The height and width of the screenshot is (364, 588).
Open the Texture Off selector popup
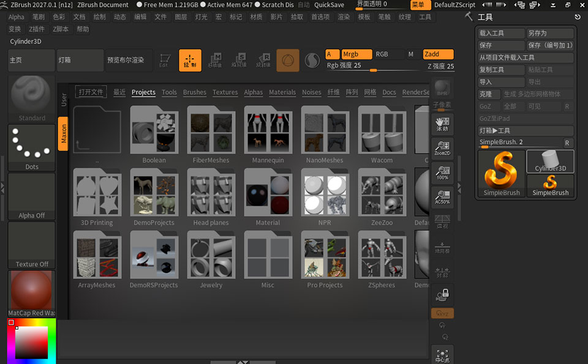(x=31, y=245)
